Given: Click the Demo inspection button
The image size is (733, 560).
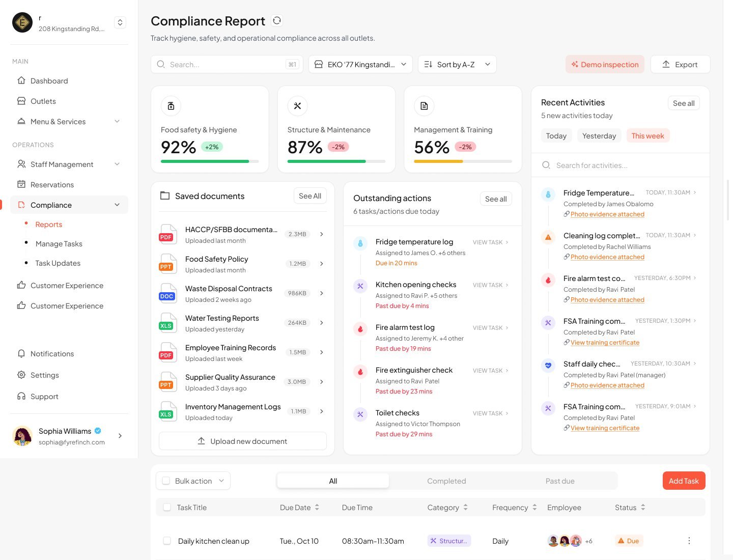Looking at the screenshot, I should [x=605, y=64].
